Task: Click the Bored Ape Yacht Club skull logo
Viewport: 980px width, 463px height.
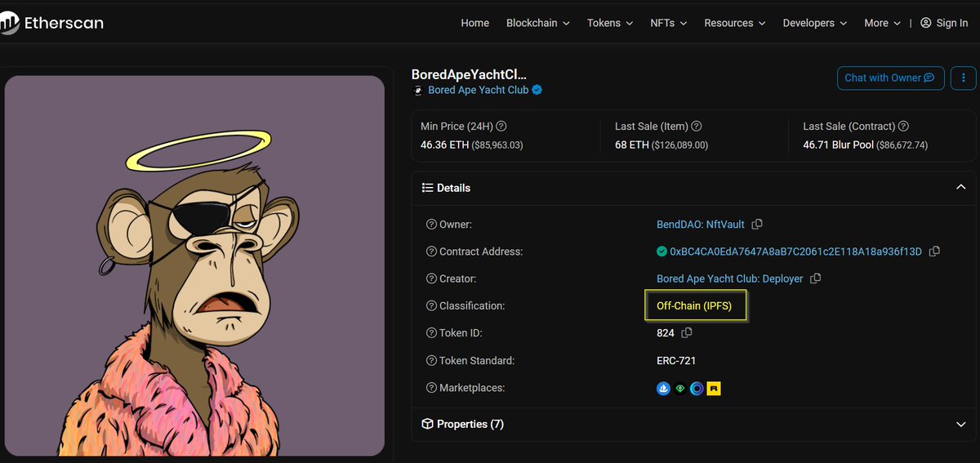Action: pos(418,90)
